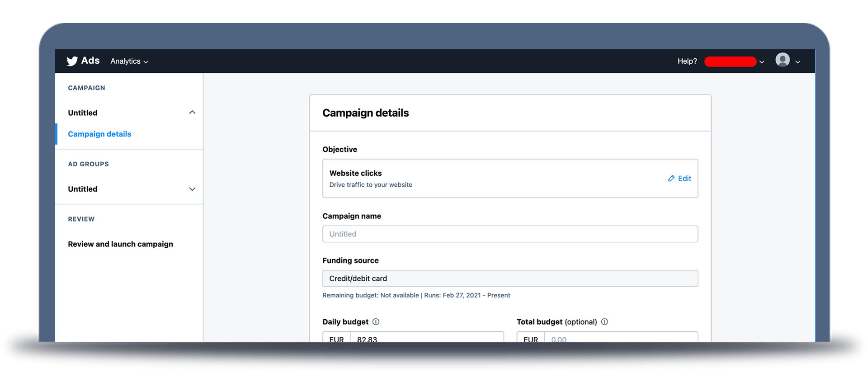This screenshot has width=868, height=391.
Task: Collapse the Untitled campaign section
Action: (x=192, y=113)
